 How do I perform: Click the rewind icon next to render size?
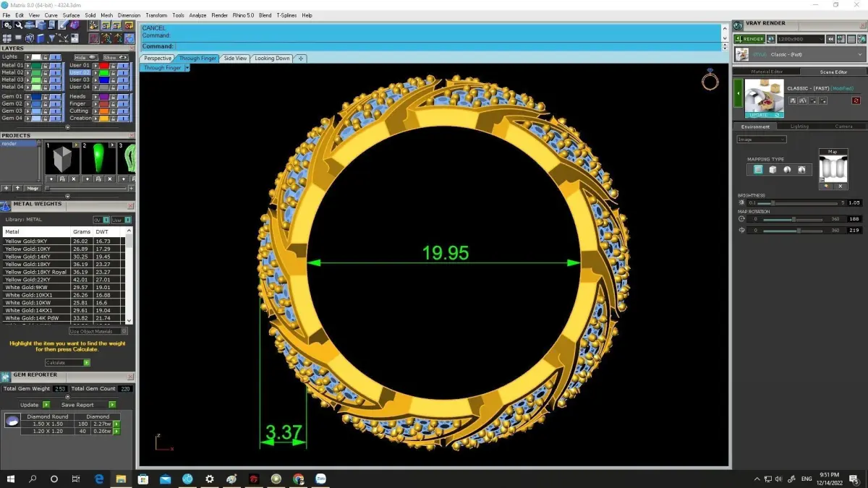point(832,39)
